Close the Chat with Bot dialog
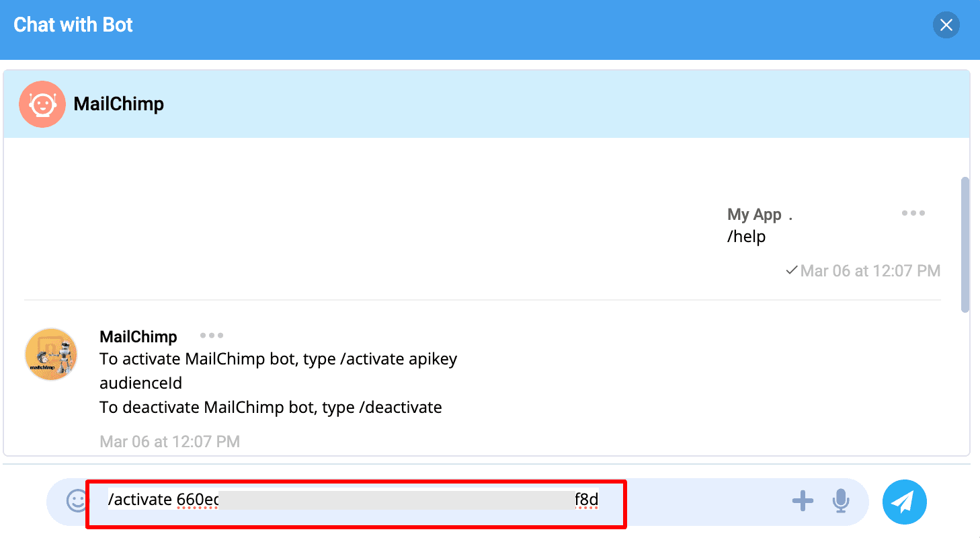Viewport: 980px width, 538px height. point(946,26)
